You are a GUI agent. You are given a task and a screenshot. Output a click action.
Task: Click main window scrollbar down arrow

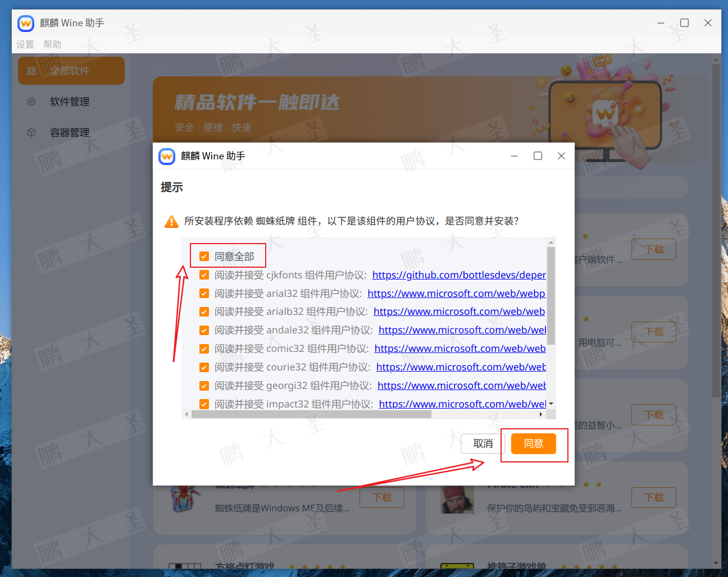716,563
